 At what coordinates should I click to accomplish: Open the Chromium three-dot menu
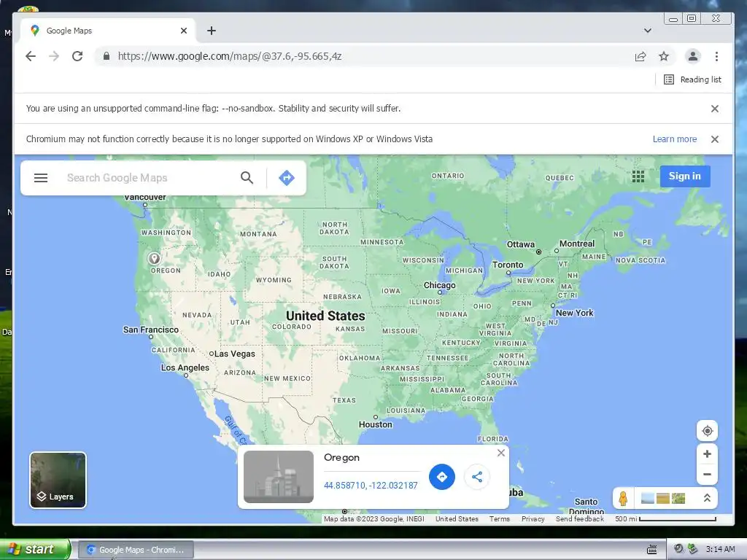point(716,56)
